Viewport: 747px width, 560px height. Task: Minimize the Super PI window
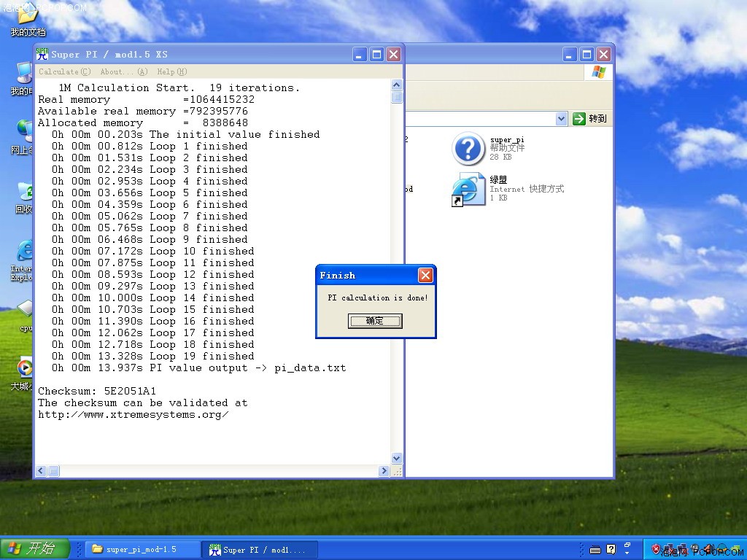point(360,55)
